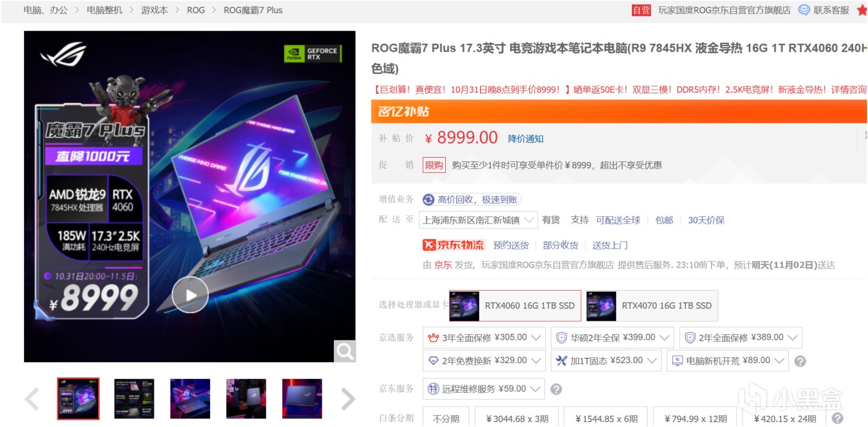
Task: Show next thumbnails with right arrow
Action: click(348, 399)
